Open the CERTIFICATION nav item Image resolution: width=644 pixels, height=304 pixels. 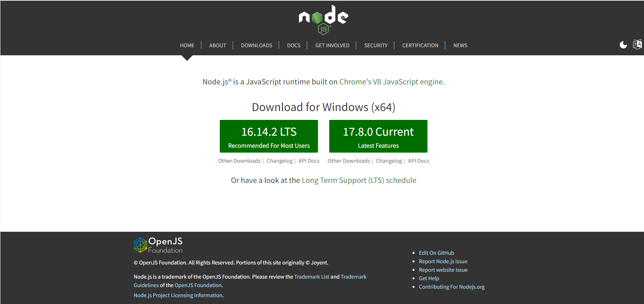coord(420,46)
